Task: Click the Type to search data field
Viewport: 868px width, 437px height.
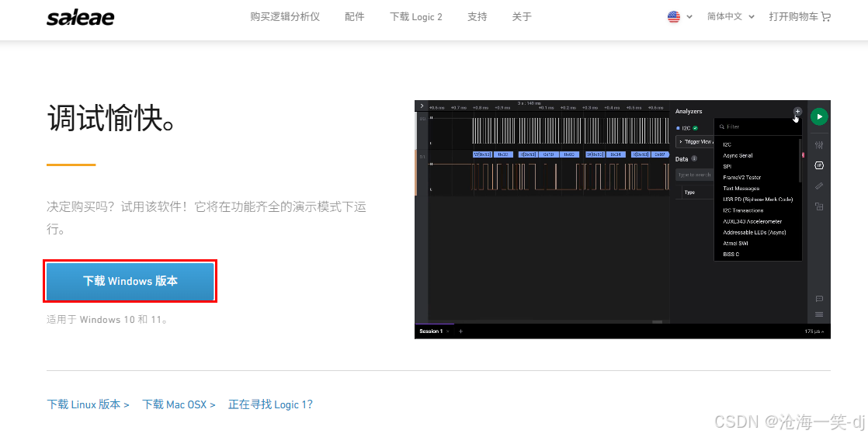Action: 695,175
